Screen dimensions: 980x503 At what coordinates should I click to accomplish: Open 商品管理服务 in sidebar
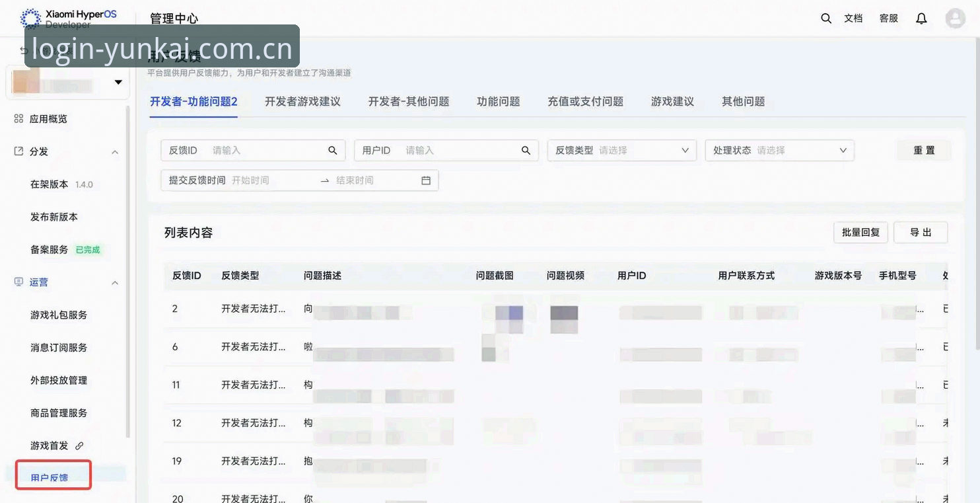click(x=59, y=413)
